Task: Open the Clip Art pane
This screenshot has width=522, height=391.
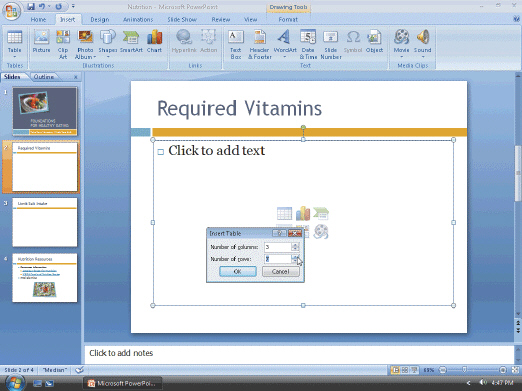Action: click(63, 44)
